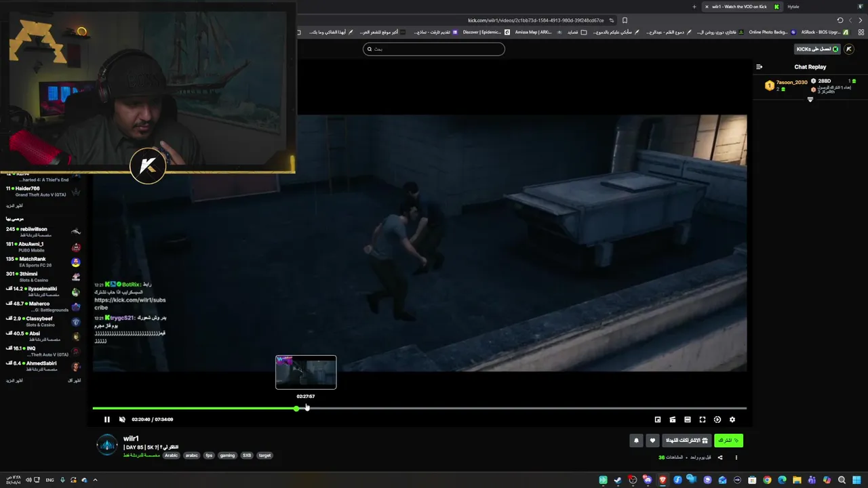Click the green subscribe button

pos(728,441)
